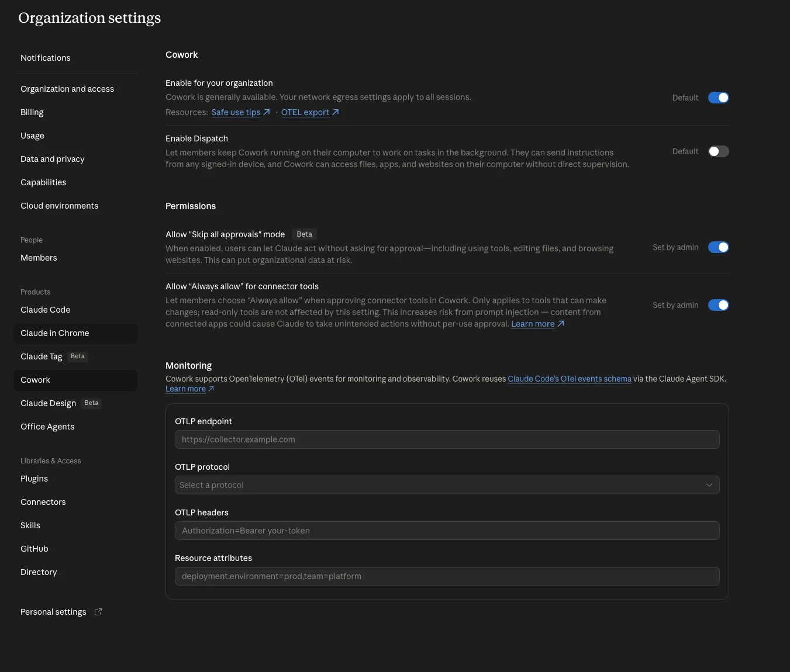The image size is (790, 672).
Task: Click the "Default" label beside Enable Dispatch
Action: tap(685, 151)
